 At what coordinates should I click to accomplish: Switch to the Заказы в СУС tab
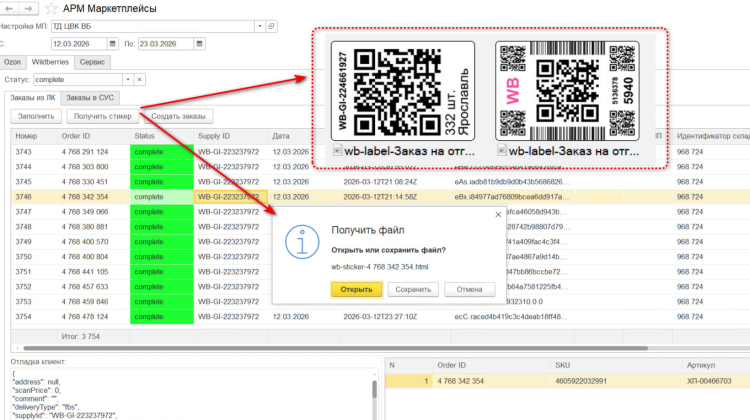[x=88, y=98]
